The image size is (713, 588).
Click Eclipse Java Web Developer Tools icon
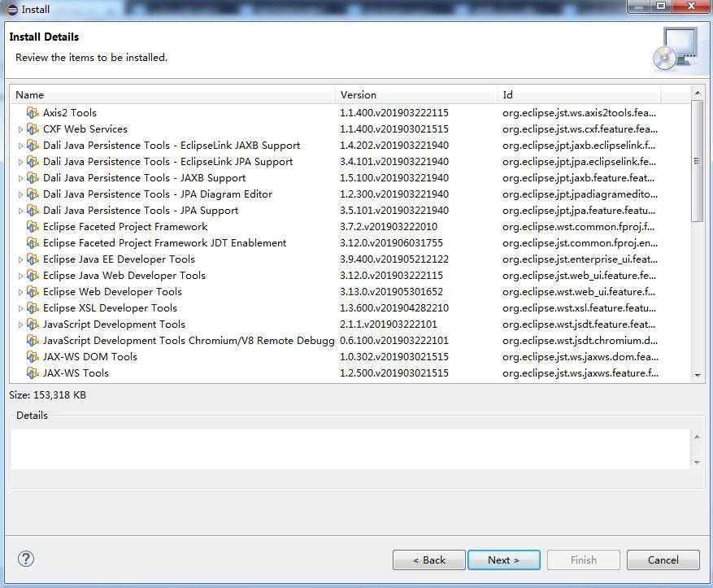(x=33, y=275)
